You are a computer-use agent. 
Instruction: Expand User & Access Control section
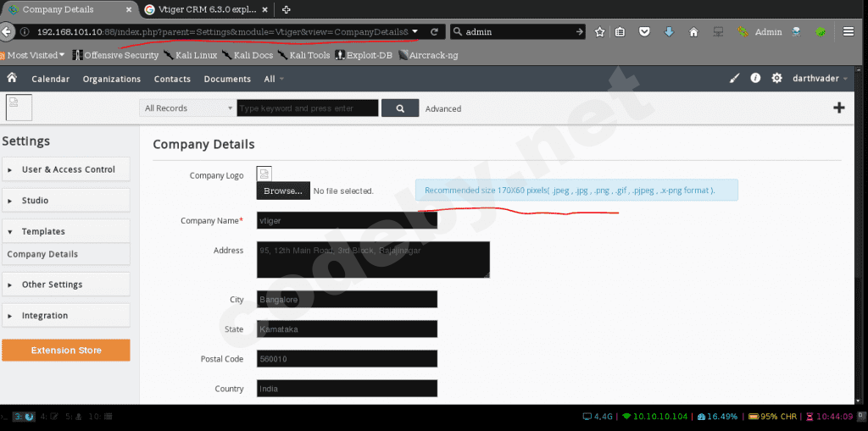point(66,169)
